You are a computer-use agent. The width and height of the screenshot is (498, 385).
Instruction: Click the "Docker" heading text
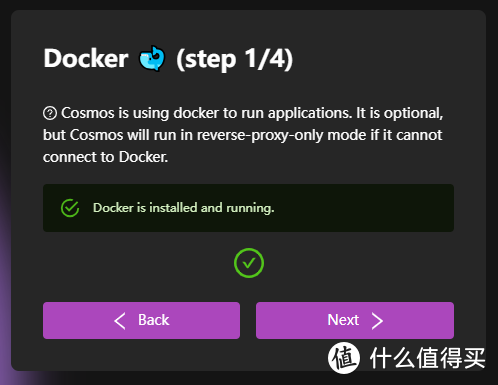pos(86,58)
